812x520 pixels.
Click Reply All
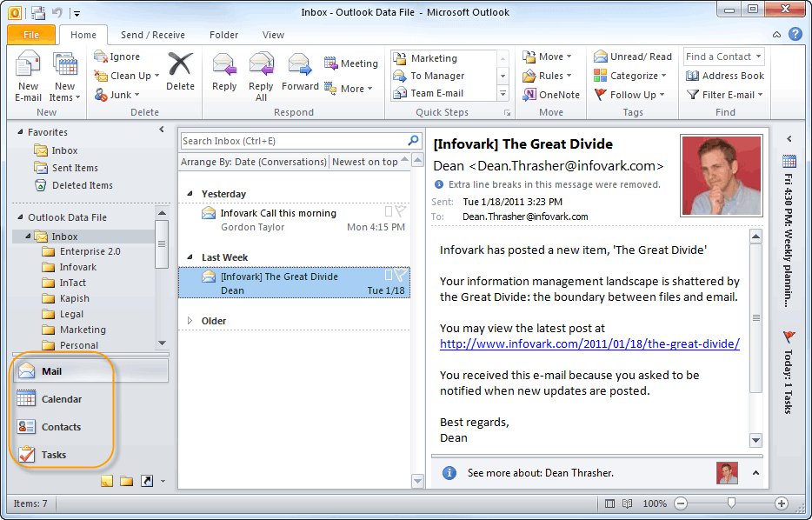(261, 77)
